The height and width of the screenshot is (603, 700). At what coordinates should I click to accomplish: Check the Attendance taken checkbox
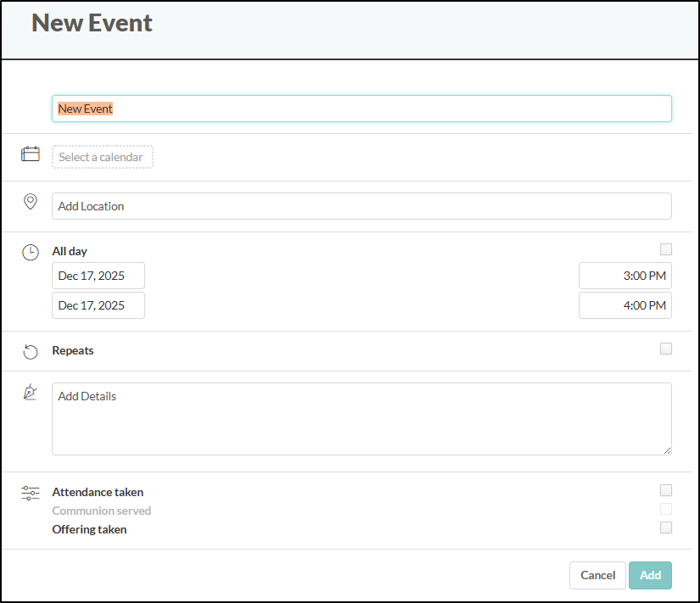click(x=665, y=490)
